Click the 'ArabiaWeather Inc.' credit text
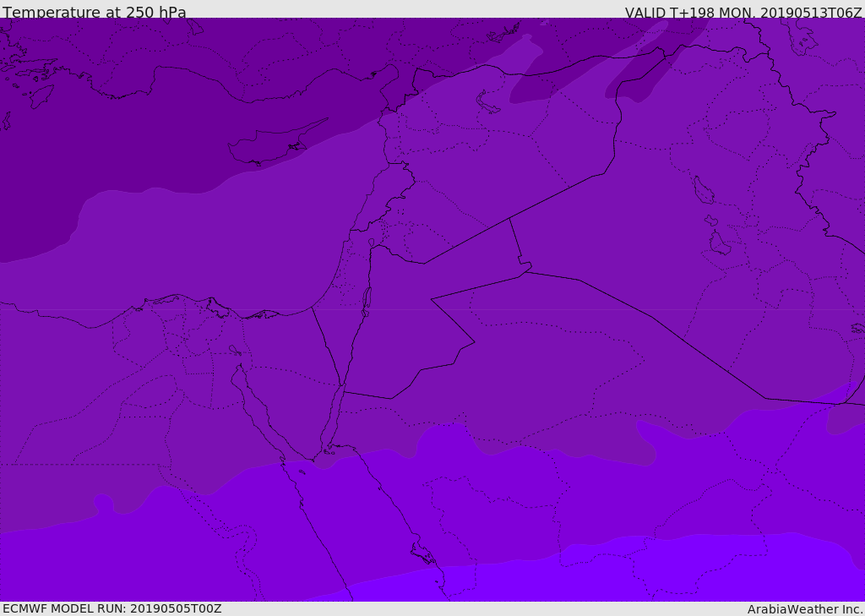The image size is (865, 616). pyautogui.click(x=805, y=609)
